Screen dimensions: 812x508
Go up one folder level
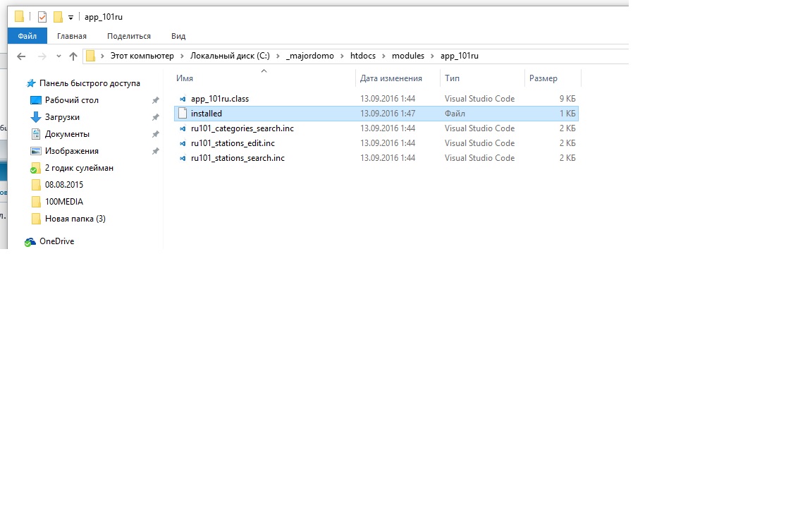point(73,56)
